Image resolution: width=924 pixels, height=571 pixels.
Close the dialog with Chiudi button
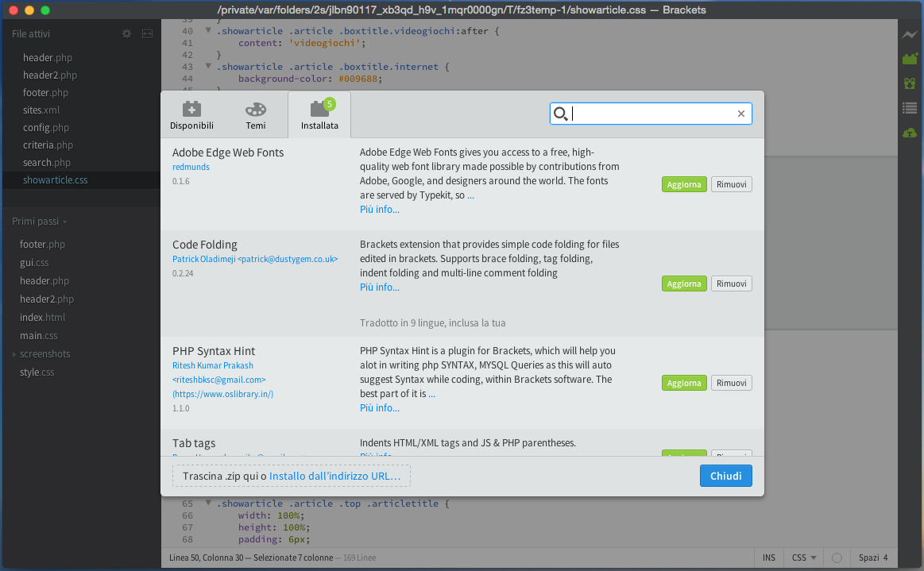[x=726, y=476]
